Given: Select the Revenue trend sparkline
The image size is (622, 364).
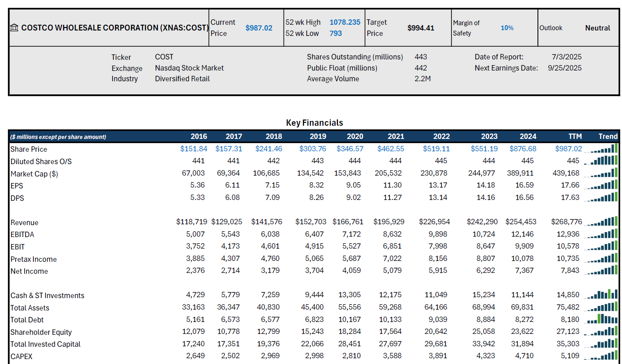Looking at the screenshot, I should click(601, 222).
